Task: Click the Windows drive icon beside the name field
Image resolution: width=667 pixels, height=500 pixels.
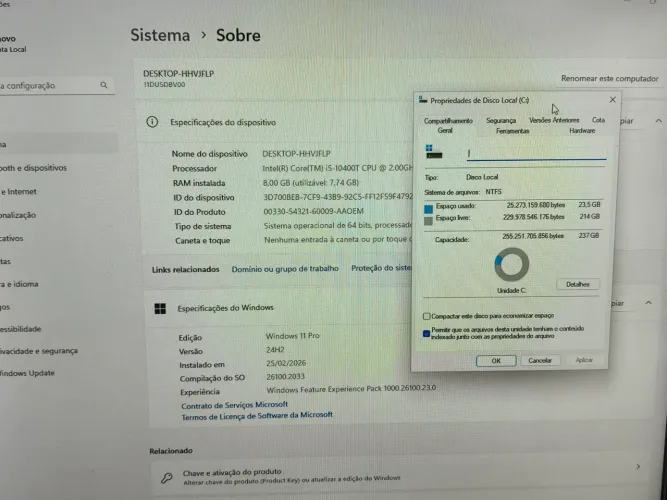Action: [434, 151]
